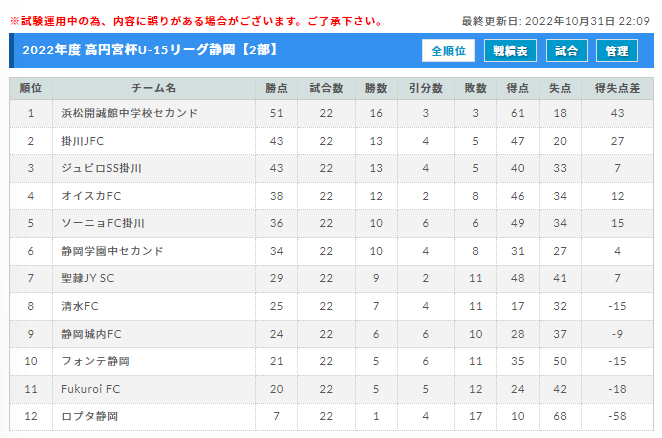Click the 得失点差 column header
This screenshot has width=662, height=438.
tap(615, 88)
